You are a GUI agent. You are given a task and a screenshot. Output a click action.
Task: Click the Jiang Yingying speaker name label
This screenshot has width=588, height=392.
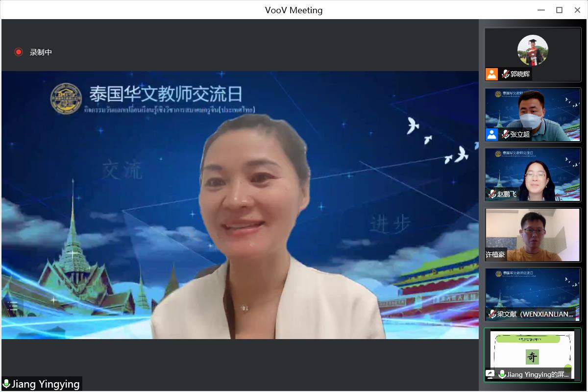[46, 384]
